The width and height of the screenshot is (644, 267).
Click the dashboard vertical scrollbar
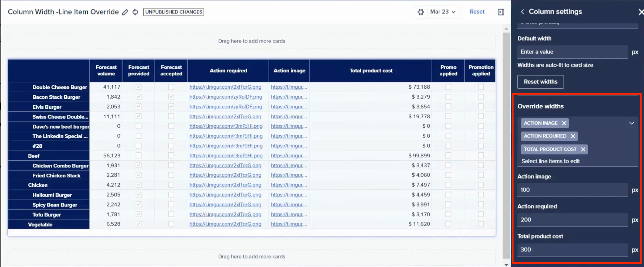click(506, 145)
